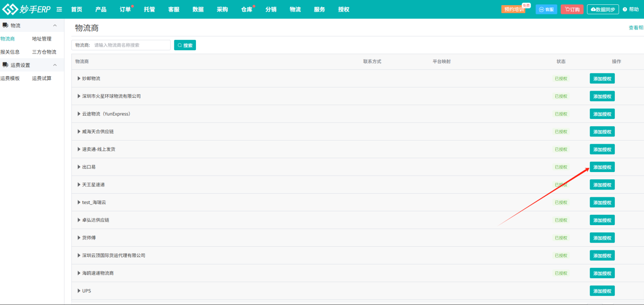
Task: Toggle the sidebar hamburger menu icon
Action: click(59, 9)
